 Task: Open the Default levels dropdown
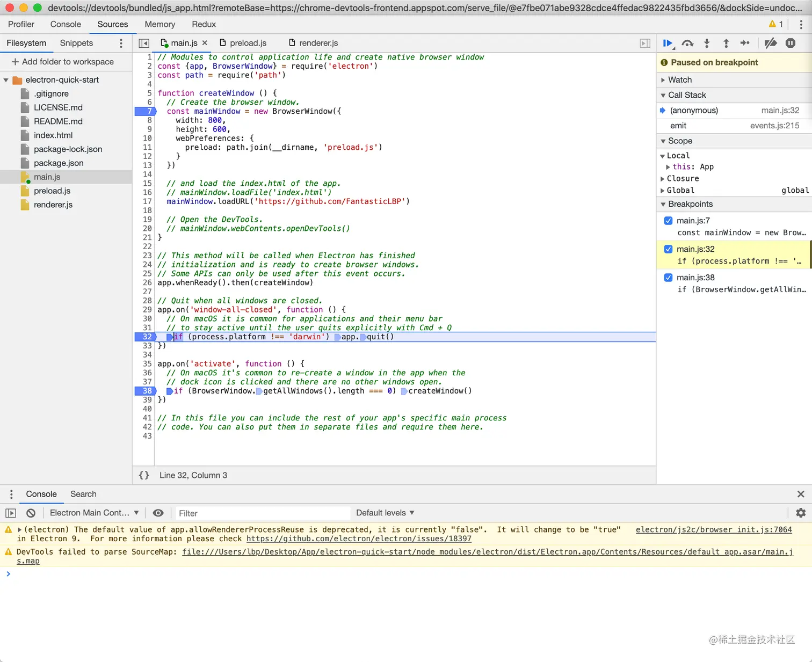385,513
